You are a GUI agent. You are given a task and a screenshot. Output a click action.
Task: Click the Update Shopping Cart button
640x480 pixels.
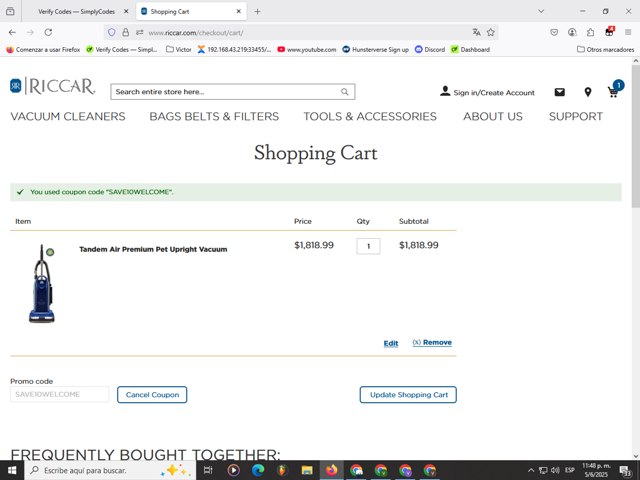pyautogui.click(x=408, y=395)
